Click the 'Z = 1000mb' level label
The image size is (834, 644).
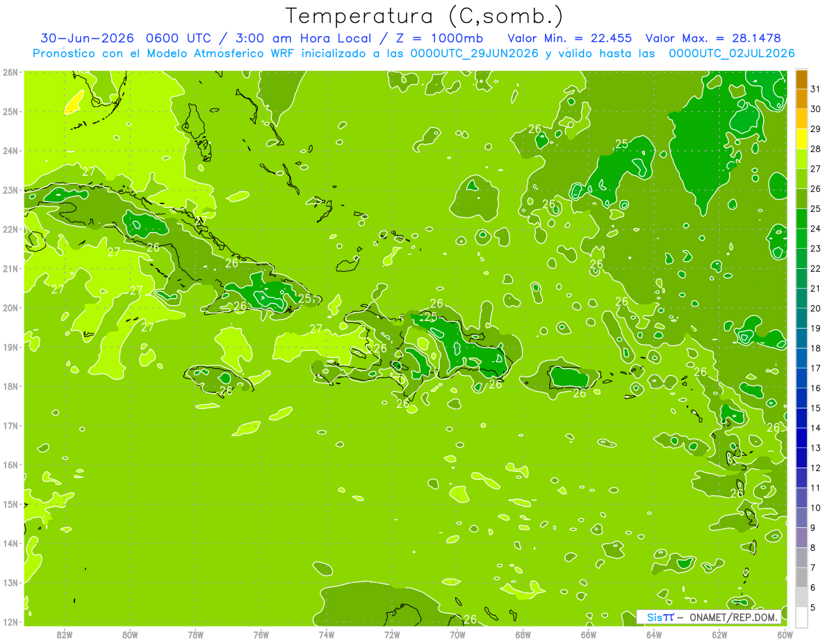439,38
